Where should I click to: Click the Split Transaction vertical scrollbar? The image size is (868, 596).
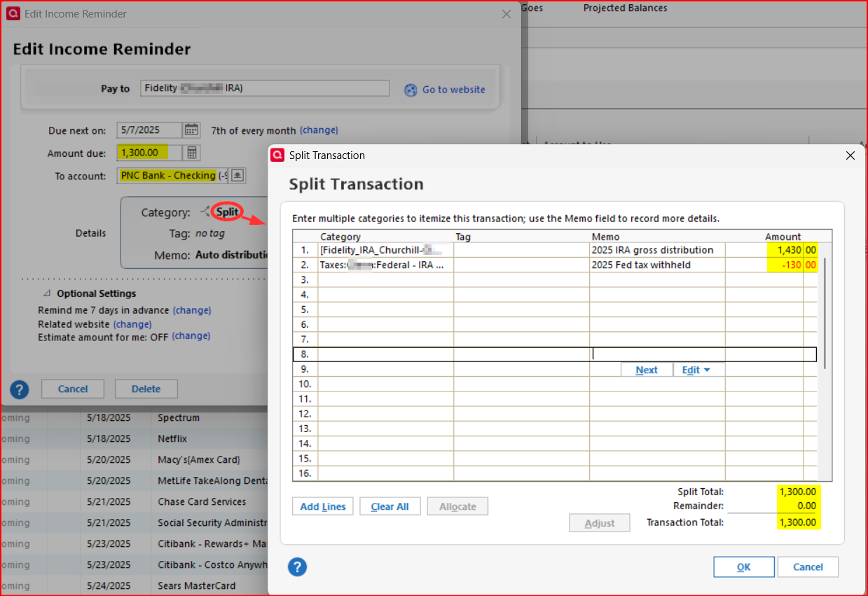tap(825, 313)
